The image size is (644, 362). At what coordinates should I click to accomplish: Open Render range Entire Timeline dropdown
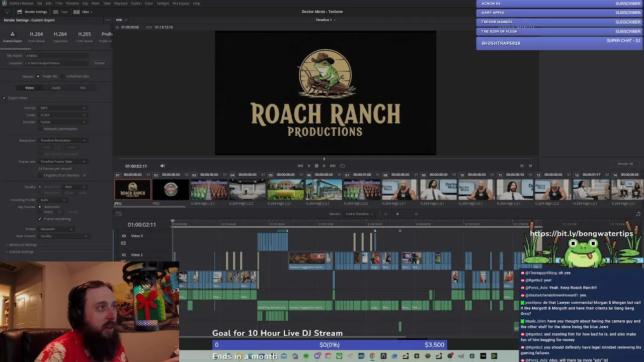[359, 214]
